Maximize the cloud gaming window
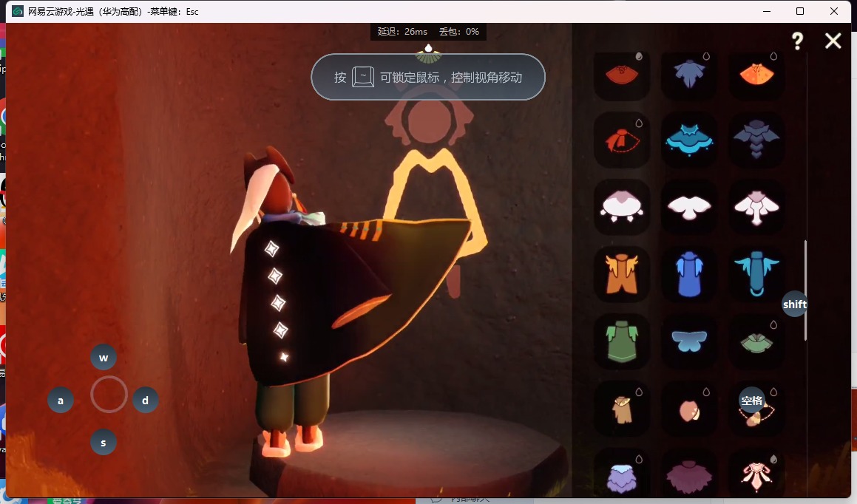857x504 pixels. [x=800, y=11]
